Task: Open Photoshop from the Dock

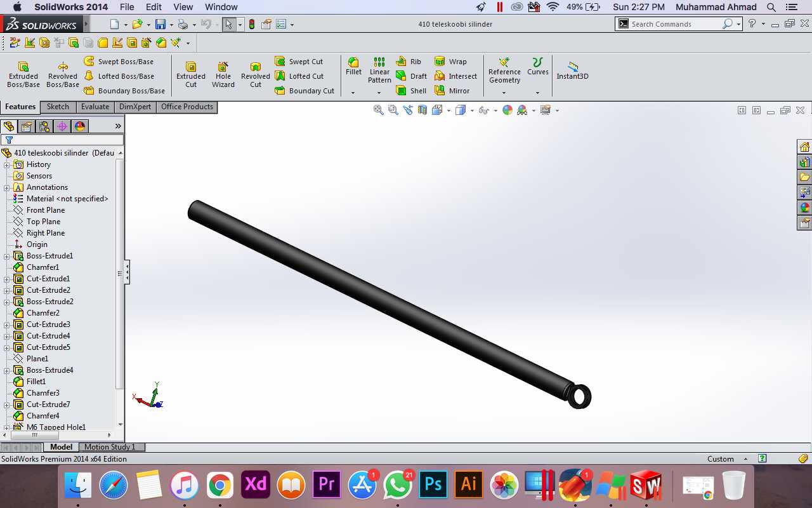Action: [434, 485]
